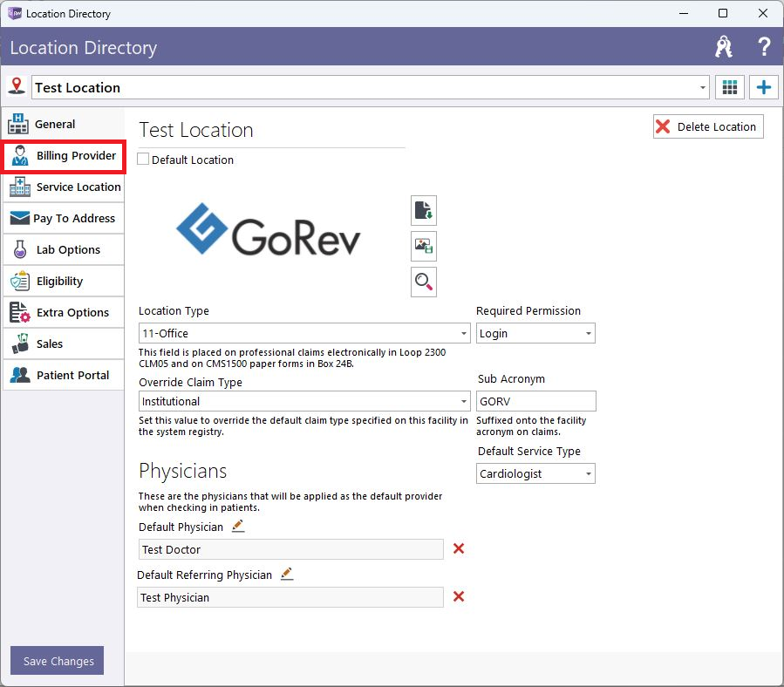
Task: Click the keys permissions icon in header
Action: [724, 47]
